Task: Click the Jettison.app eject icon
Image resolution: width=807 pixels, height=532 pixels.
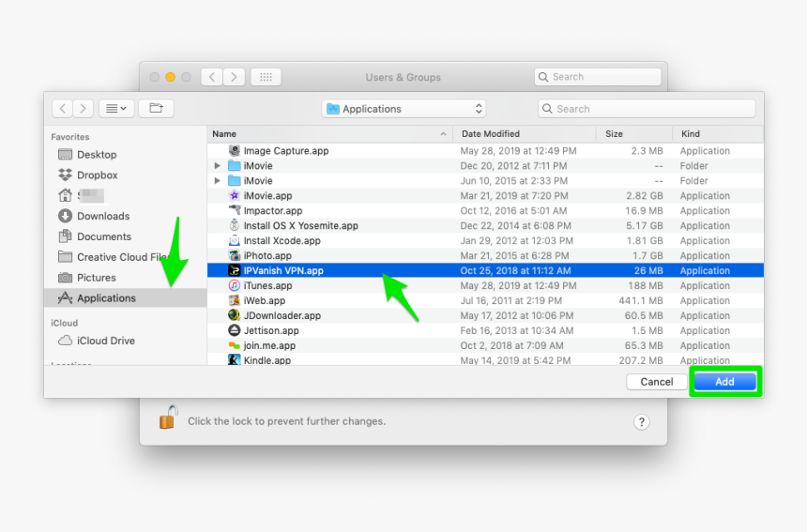Action: [235, 329]
